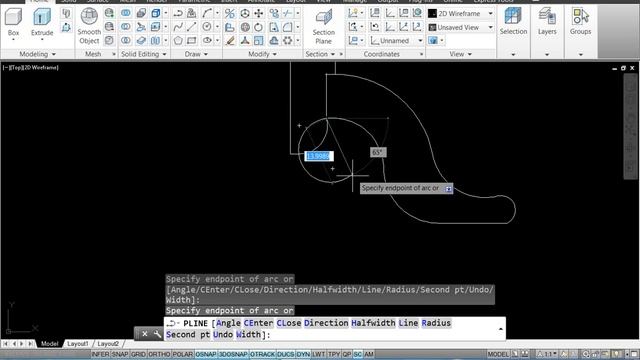
Task: Click the solid Union icon
Action: tap(126, 13)
